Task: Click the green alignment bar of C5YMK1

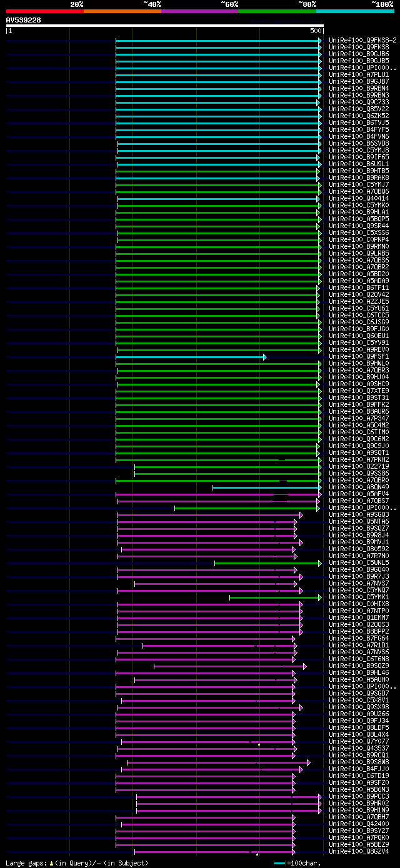Action: pos(276,597)
